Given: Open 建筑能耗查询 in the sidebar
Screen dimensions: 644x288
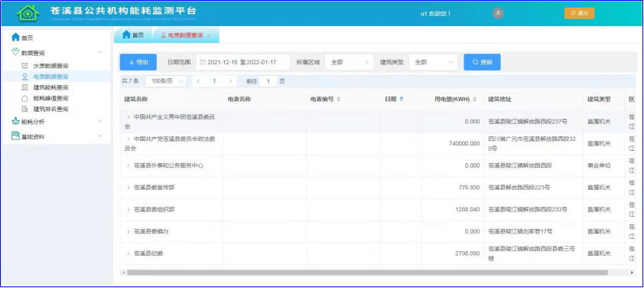Looking at the screenshot, I should click(x=50, y=87).
